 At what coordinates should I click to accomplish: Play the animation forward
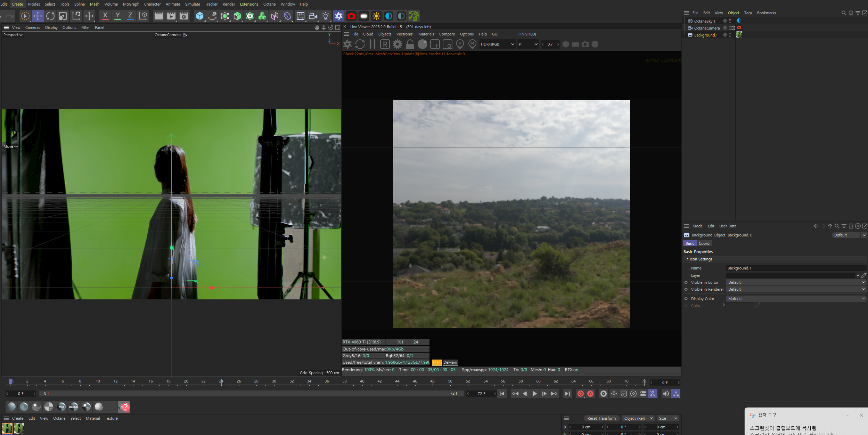pyautogui.click(x=534, y=394)
